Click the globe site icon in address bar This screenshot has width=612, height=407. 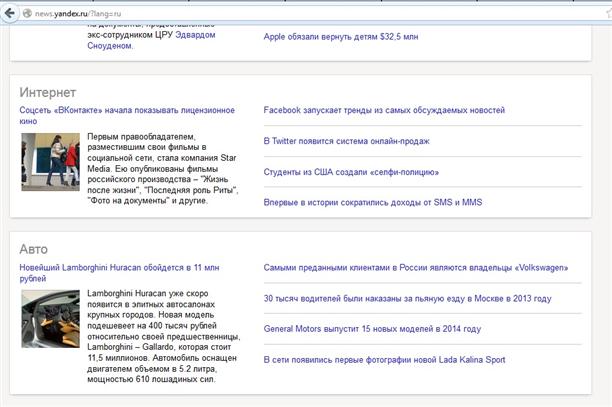click(x=25, y=11)
